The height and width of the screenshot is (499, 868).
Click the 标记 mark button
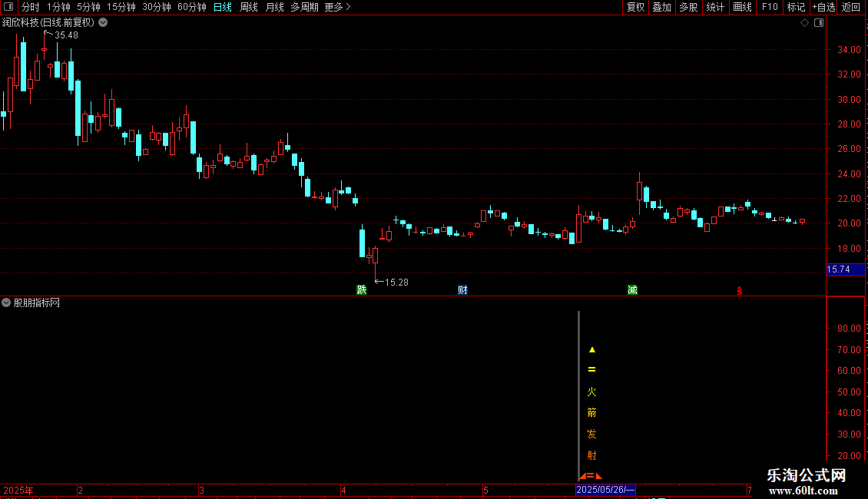click(796, 7)
